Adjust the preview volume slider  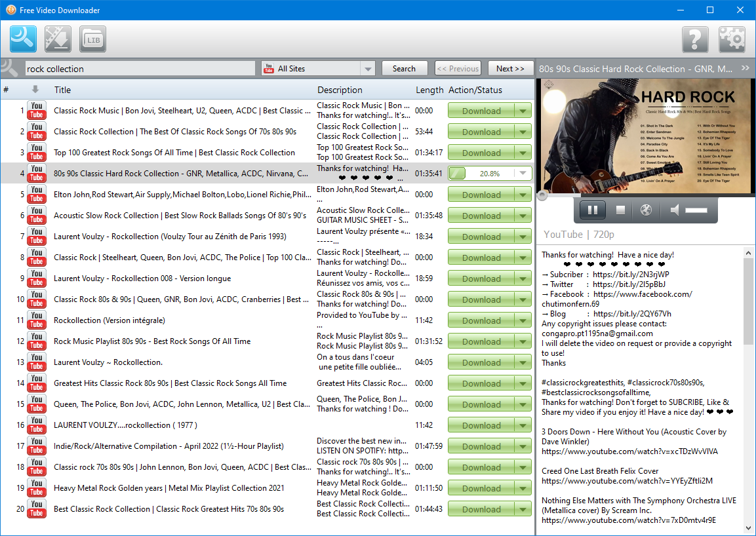click(696, 210)
